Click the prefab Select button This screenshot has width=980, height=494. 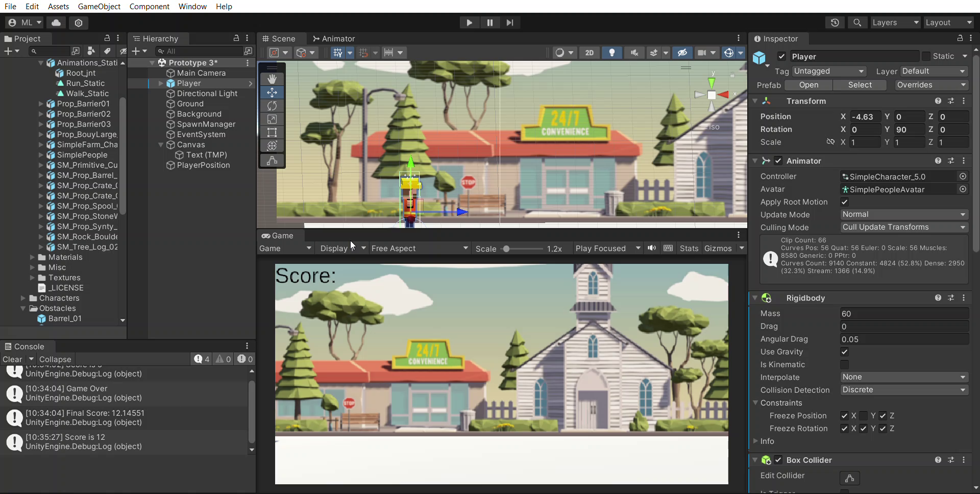pyautogui.click(x=860, y=85)
